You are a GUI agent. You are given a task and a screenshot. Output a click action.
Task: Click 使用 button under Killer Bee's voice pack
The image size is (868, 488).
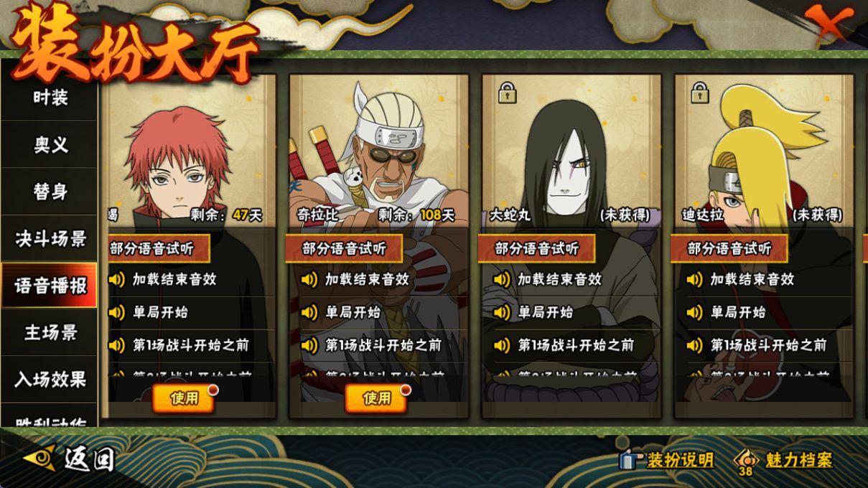(x=376, y=398)
